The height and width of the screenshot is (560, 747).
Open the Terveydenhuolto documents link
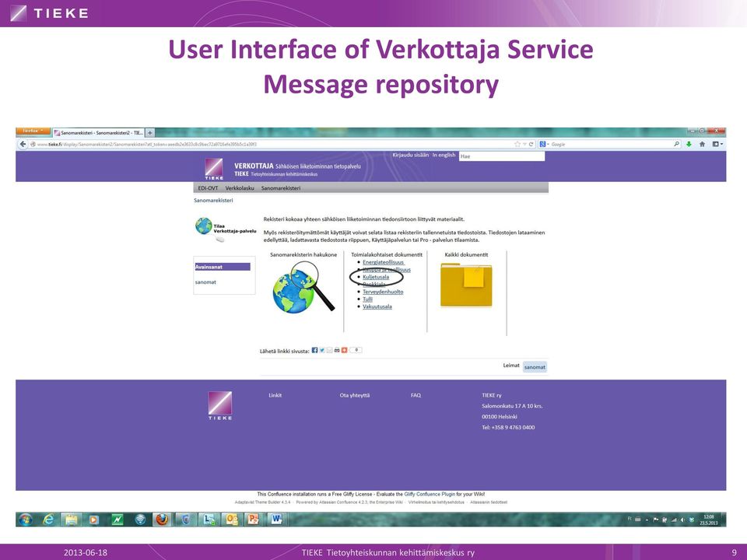383,292
